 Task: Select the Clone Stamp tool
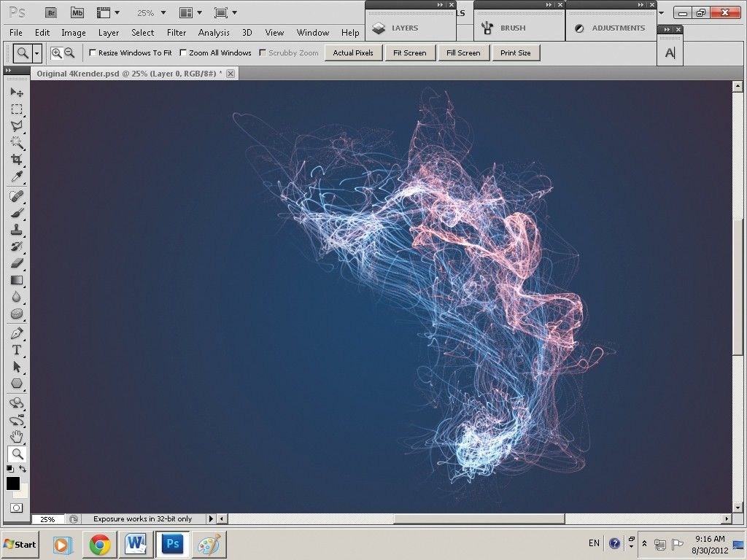click(17, 230)
